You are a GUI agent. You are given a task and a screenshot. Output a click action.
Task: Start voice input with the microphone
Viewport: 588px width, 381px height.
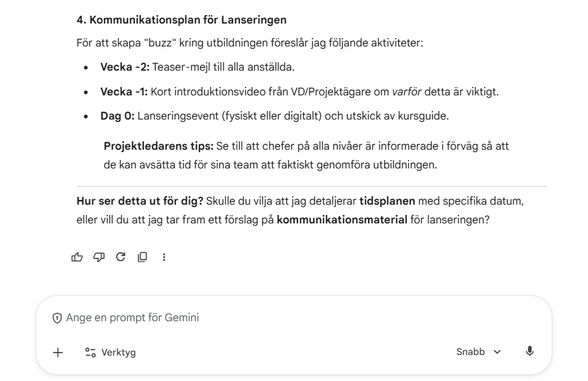pyautogui.click(x=529, y=351)
